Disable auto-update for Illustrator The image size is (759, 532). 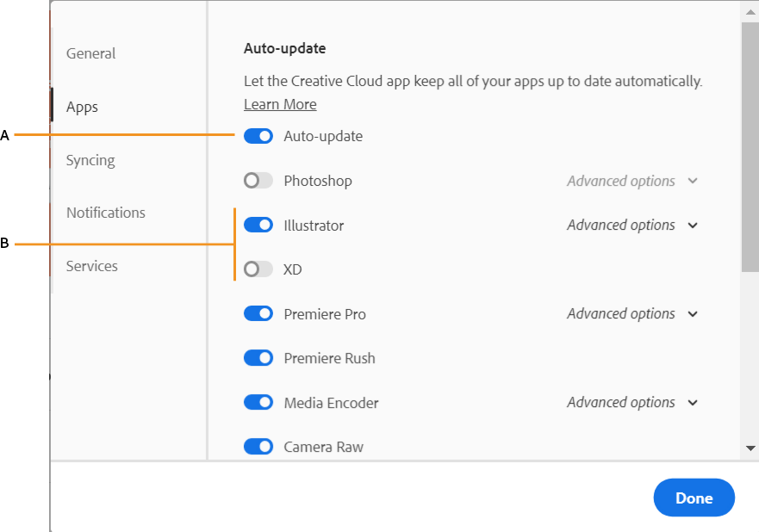[x=258, y=226]
